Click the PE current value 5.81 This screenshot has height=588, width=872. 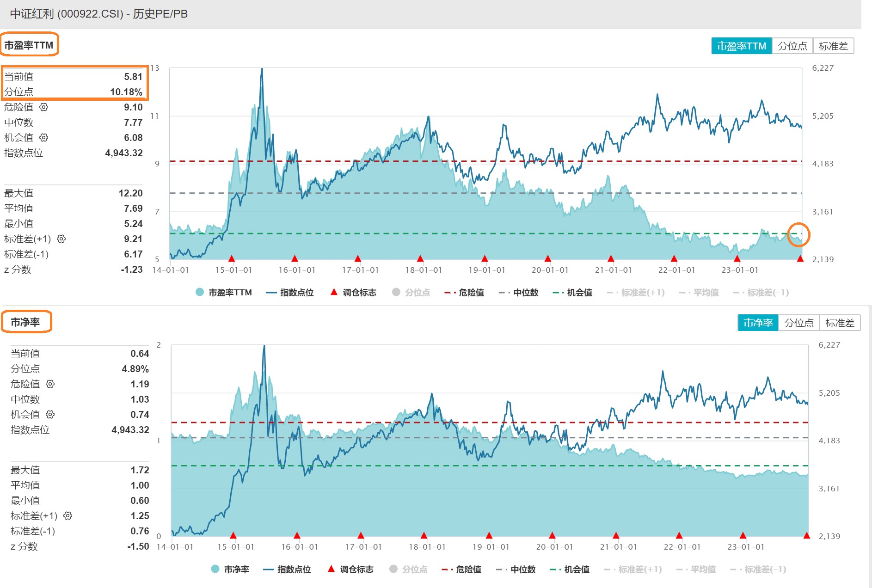point(133,77)
